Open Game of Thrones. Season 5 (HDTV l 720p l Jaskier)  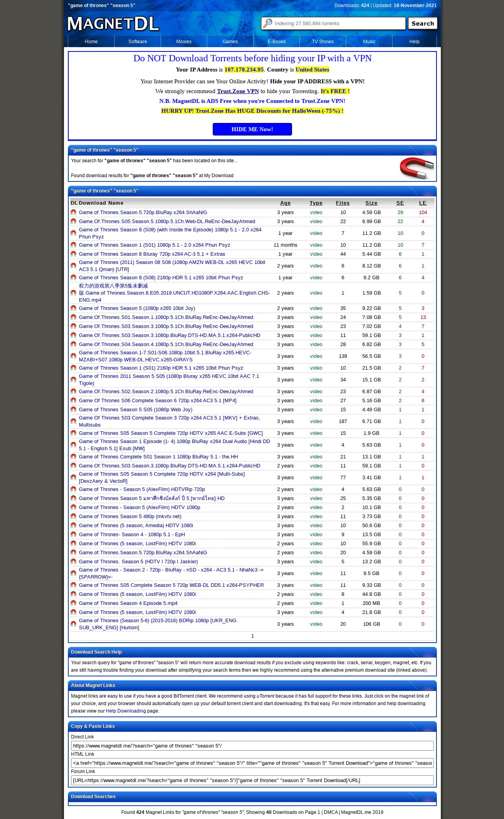pyautogui.click(x=138, y=562)
